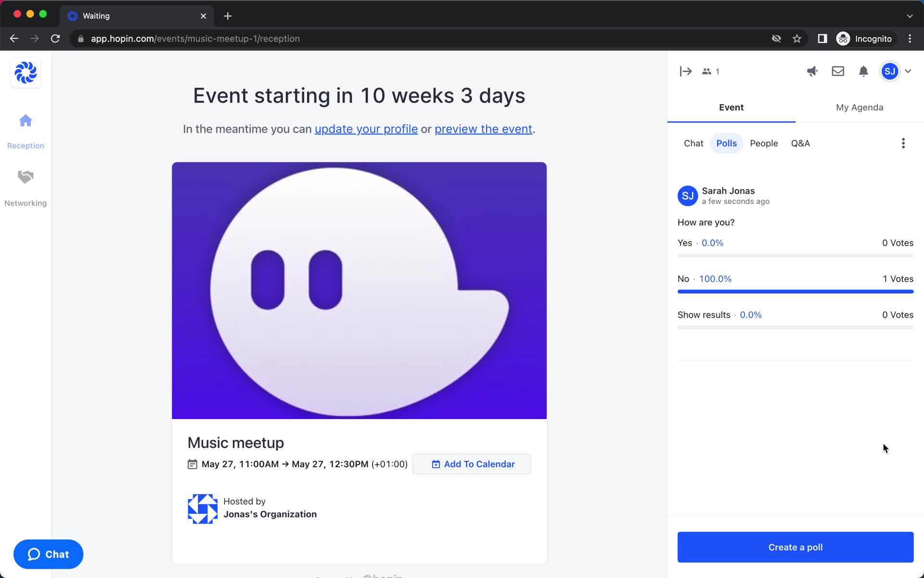Expand the three-dot more options menu

903,143
